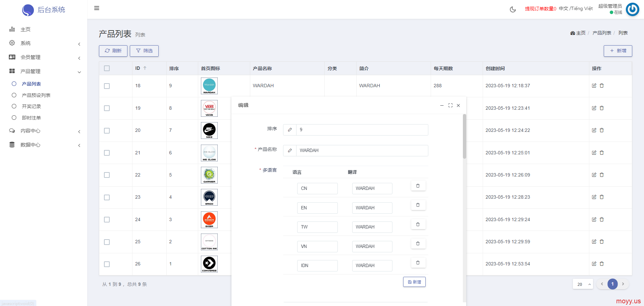Focus the EN translation input WARDAH
Viewport: 644px width, 306px height.
[x=372, y=208]
